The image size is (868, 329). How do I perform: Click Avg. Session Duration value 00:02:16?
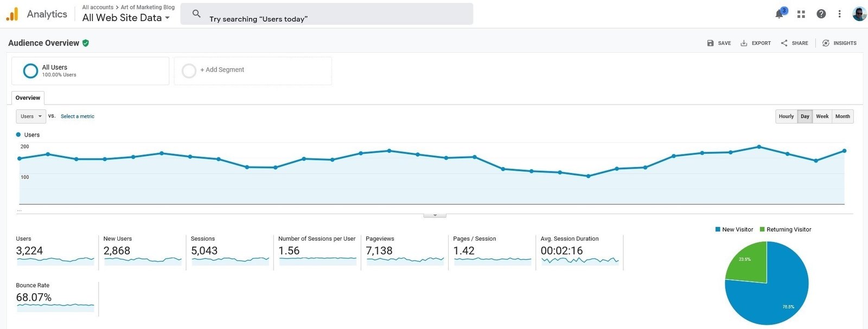tap(561, 251)
